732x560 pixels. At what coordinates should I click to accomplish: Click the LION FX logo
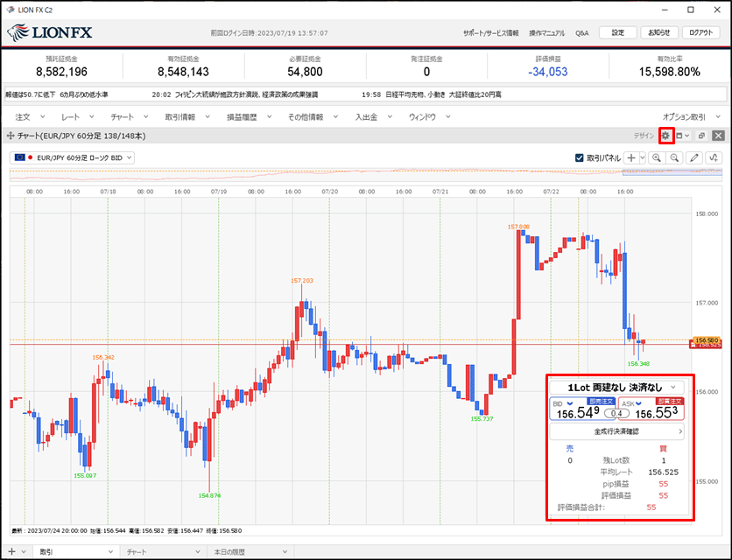tap(50, 32)
